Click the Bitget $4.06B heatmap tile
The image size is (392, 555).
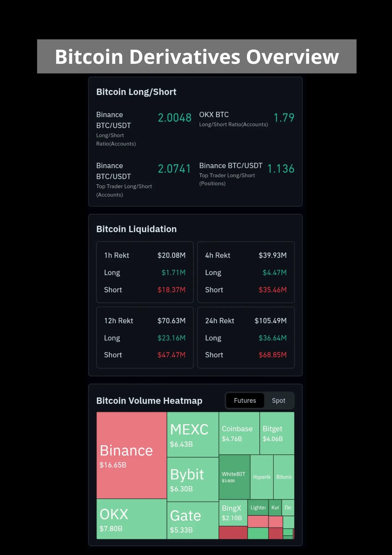(277, 433)
